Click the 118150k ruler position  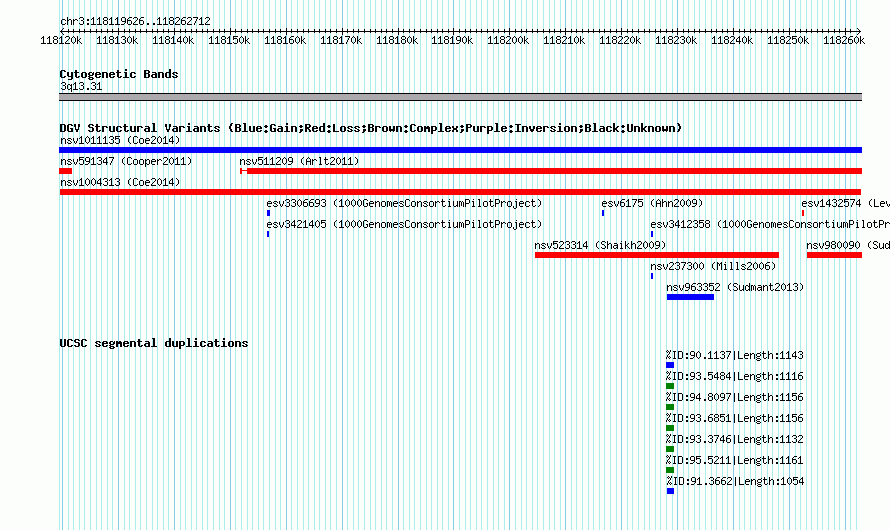(x=229, y=40)
